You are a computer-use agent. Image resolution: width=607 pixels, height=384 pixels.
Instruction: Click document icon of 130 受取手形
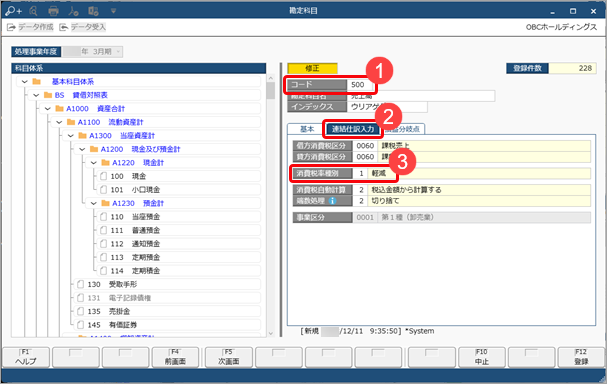tap(81, 285)
